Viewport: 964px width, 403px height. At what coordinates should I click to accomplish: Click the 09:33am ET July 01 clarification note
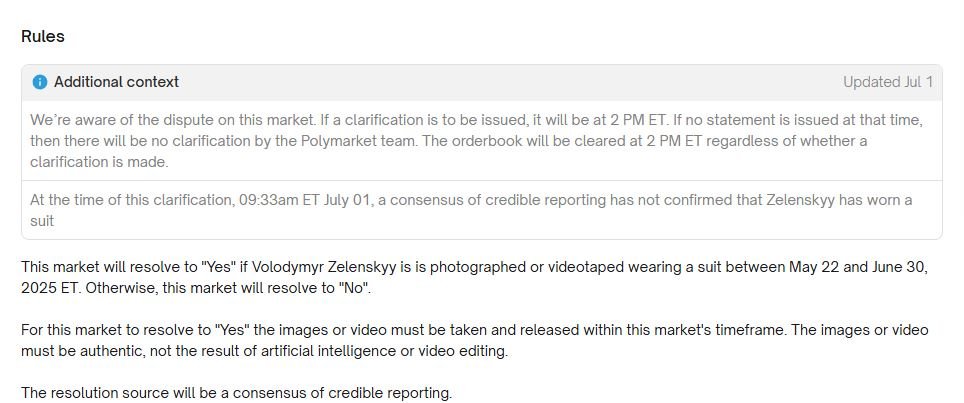(x=471, y=210)
